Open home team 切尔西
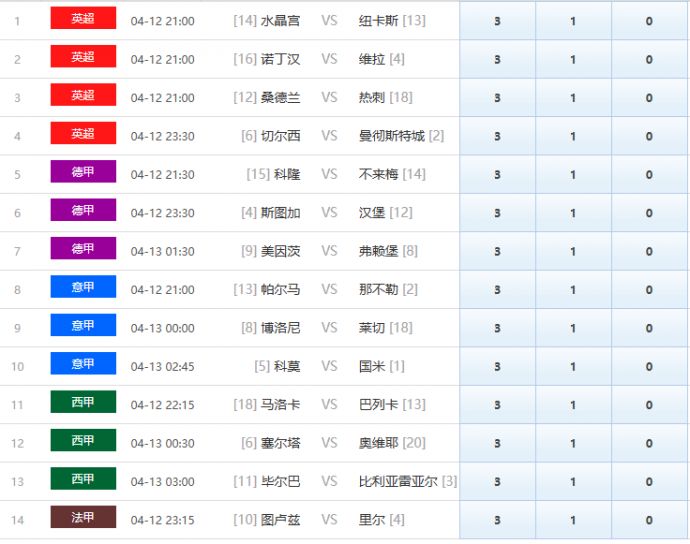This screenshot has height=544, width=690. point(280,136)
